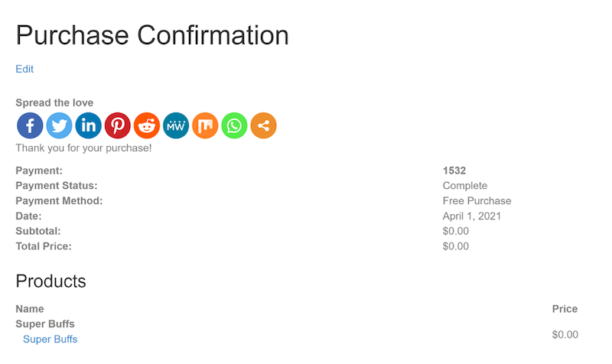Send via the WhatsApp icon
The width and height of the screenshot is (612, 364).
(x=234, y=125)
